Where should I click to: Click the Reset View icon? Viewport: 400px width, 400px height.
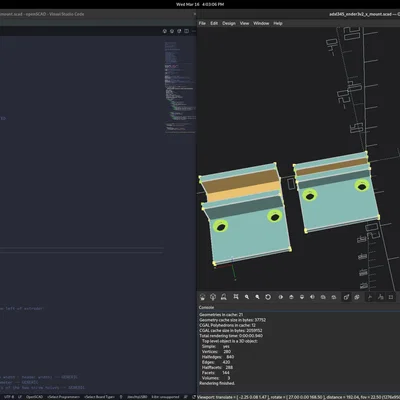point(268,297)
